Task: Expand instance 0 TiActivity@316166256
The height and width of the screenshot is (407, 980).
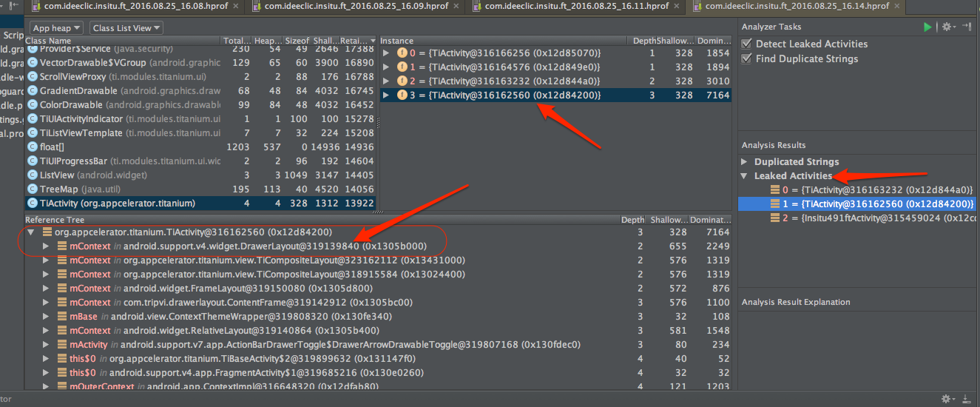Action: point(387,53)
